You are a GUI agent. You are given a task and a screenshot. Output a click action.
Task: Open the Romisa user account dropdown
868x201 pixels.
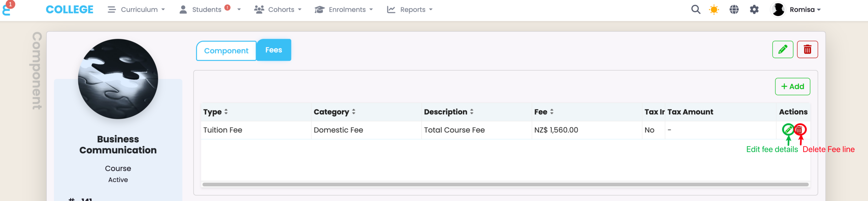[x=796, y=10]
